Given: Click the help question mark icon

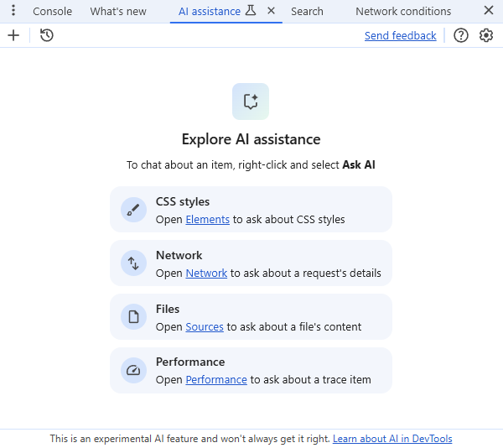Looking at the screenshot, I should pos(461,35).
